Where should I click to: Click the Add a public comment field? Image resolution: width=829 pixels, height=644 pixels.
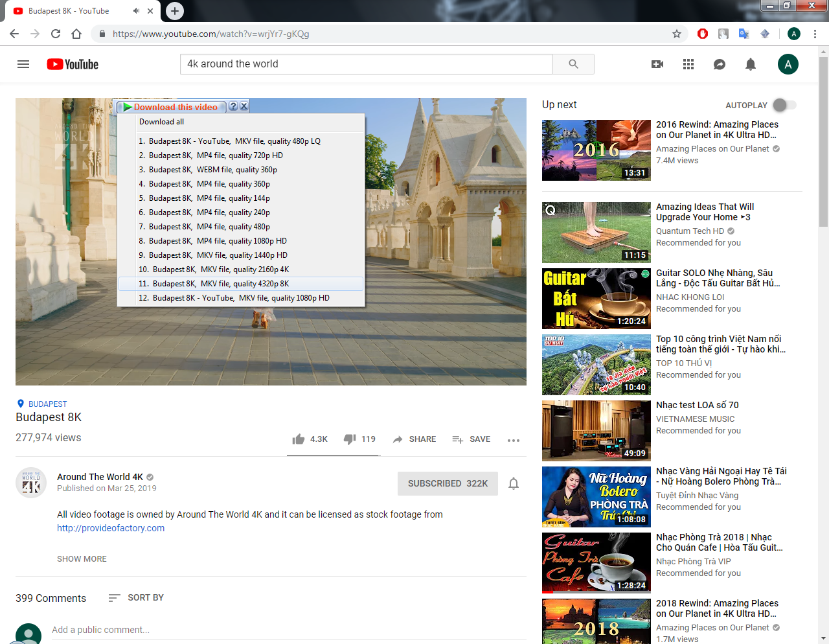tap(289, 630)
